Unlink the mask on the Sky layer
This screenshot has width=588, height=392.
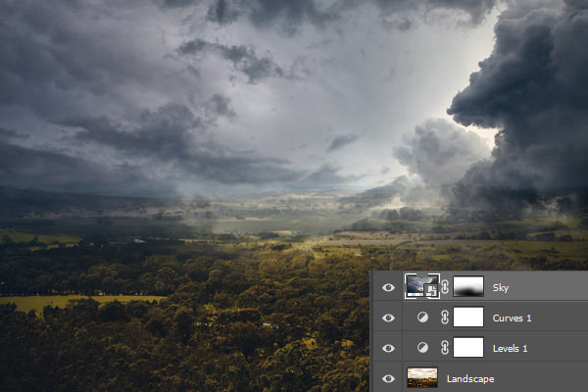tap(445, 287)
